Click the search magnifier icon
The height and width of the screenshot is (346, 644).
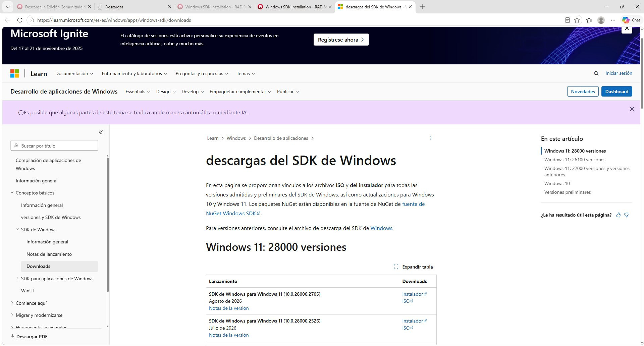coord(596,73)
